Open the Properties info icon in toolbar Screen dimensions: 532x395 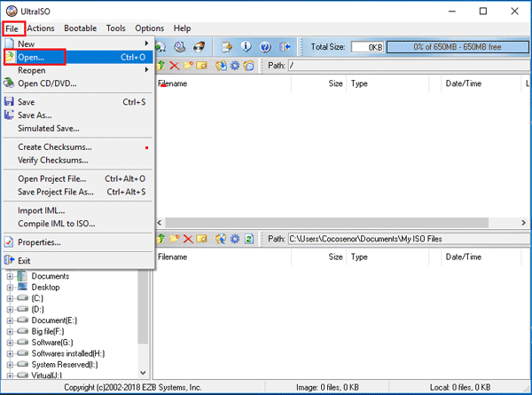[x=246, y=46]
